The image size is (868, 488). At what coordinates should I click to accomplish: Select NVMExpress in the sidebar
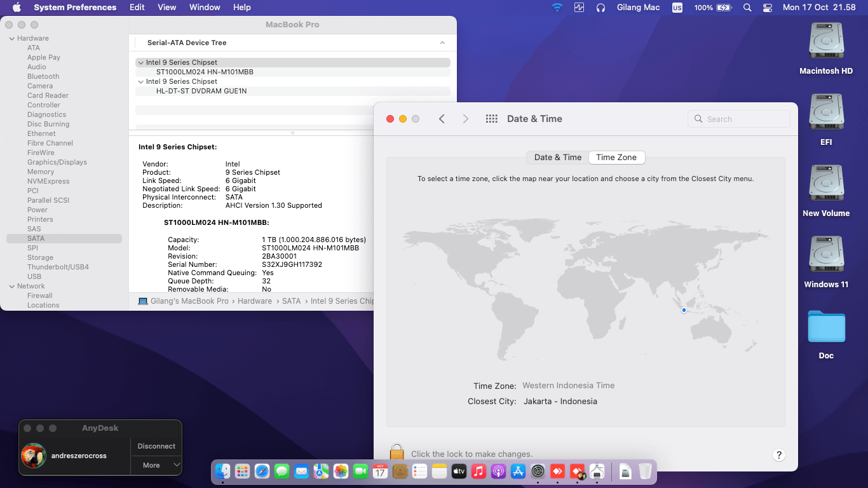click(x=48, y=181)
